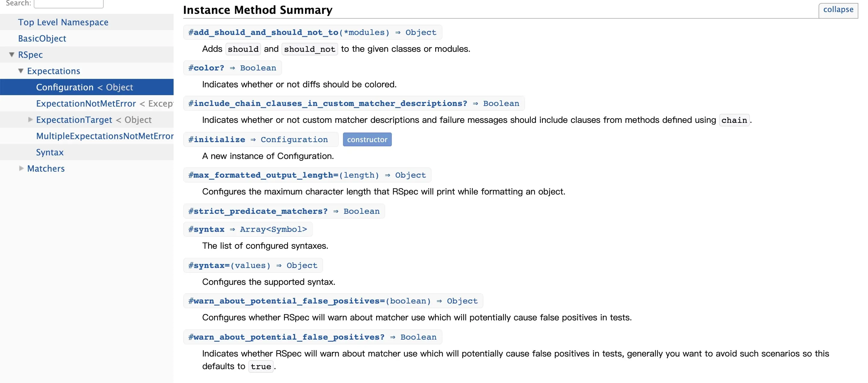The height and width of the screenshot is (383, 868).
Task: Select BasicObject in the sidebar
Action: point(42,38)
